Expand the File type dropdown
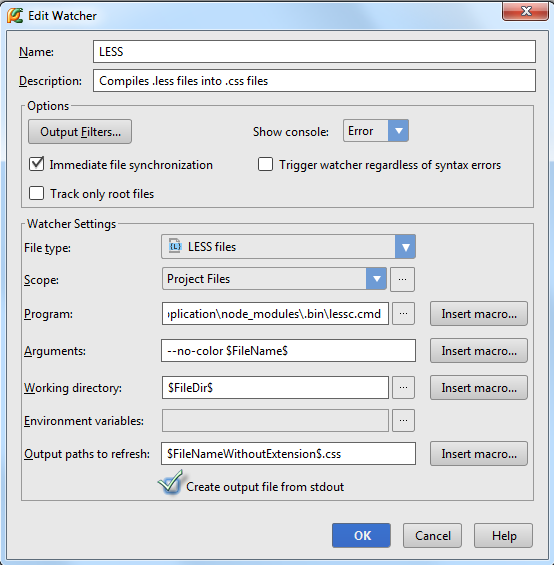Screen dimensions: 554x565 [288, 246]
